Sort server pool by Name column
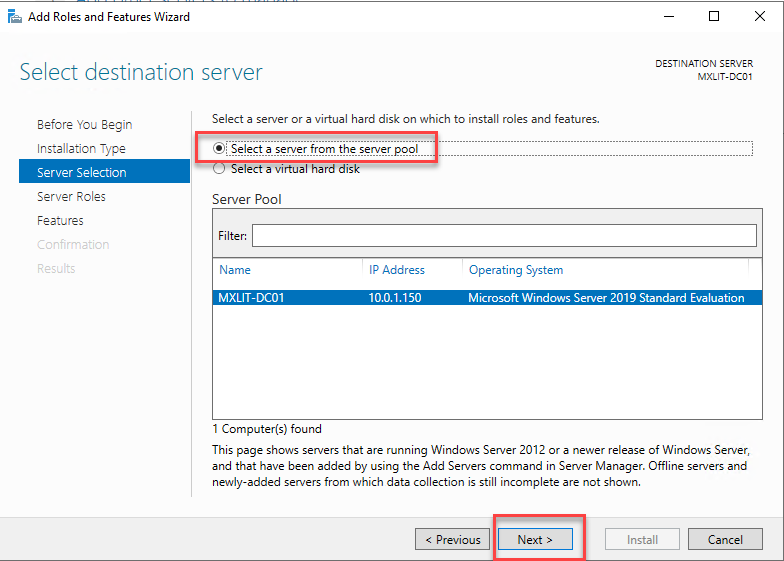Screen dimensions: 784x561 point(235,270)
